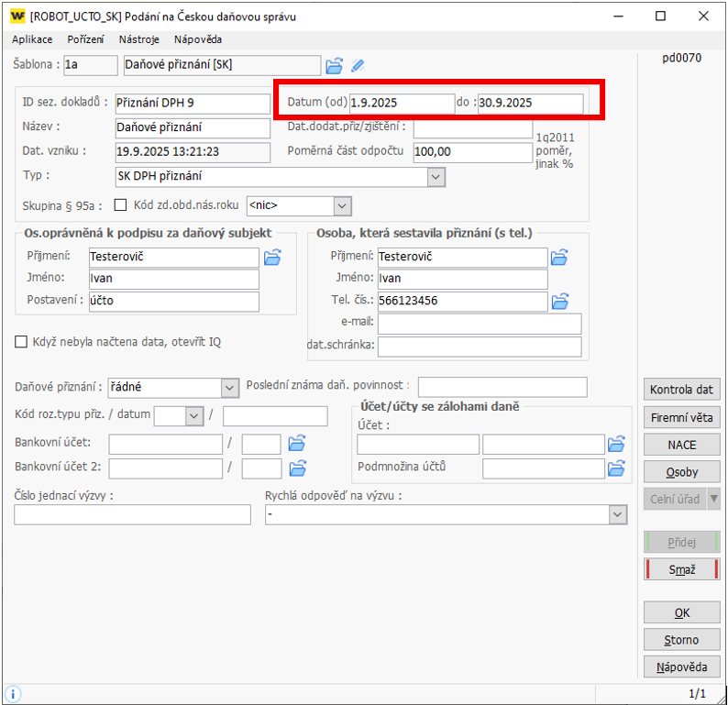Enable the Skupina § 95a checkbox
728x705 pixels.
120,205
